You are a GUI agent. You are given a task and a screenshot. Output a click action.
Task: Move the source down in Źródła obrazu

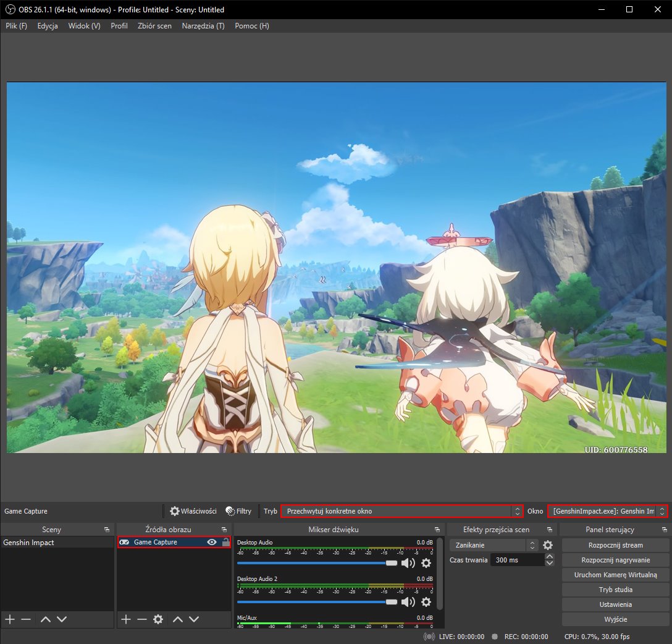[194, 619]
